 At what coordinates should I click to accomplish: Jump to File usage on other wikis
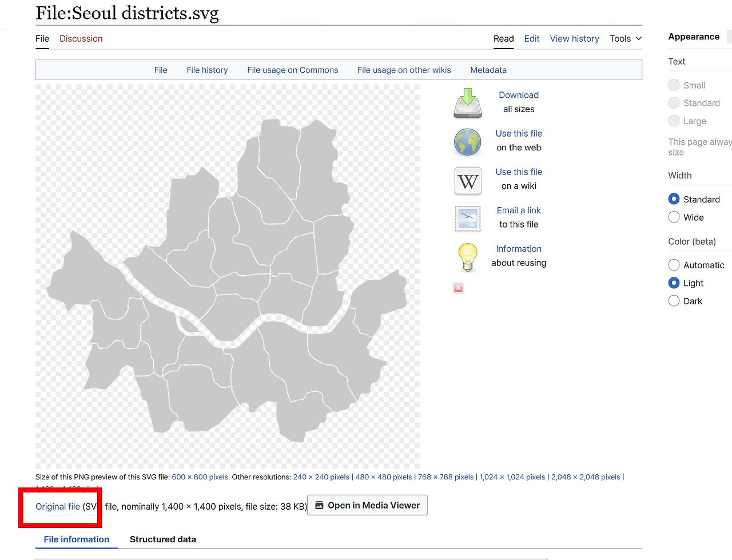pyautogui.click(x=404, y=70)
